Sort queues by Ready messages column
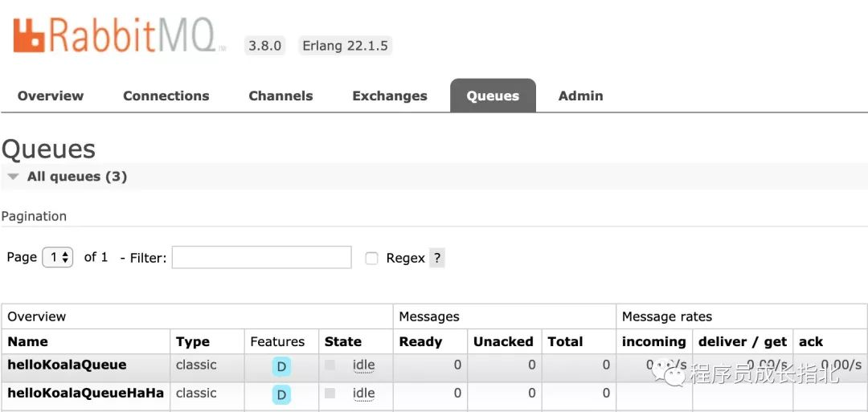868x412 pixels. click(x=420, y=341)
